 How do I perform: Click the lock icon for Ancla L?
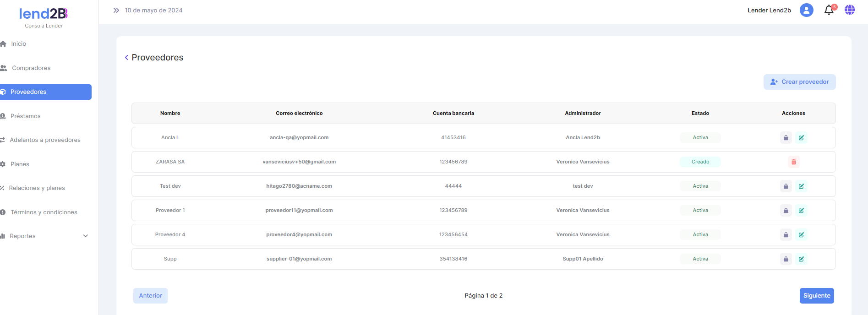(786, 138)
